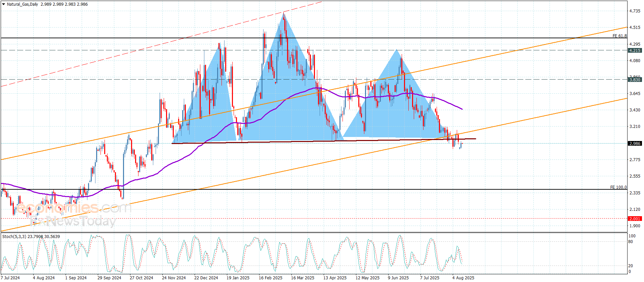Click the 80 level on Stochastic scale
This screenshot has width=644, height=282.
click(x=631, y=242)
